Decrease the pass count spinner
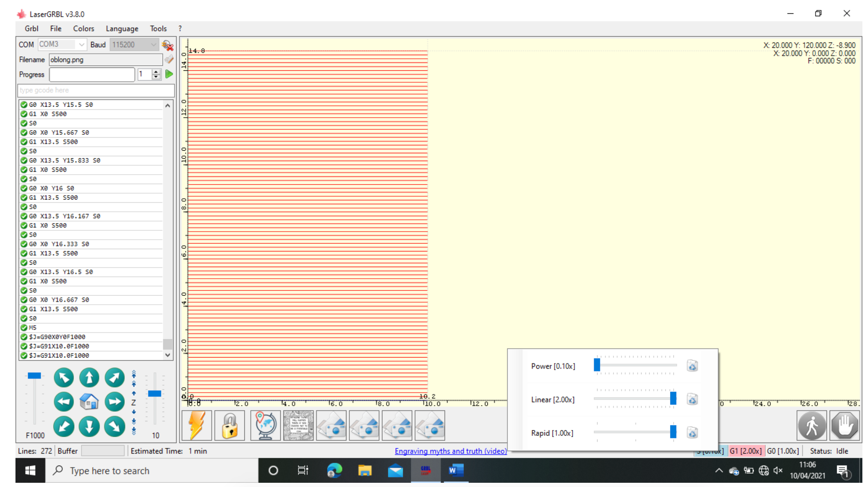868x487 pixels. [x=156, y=77]
